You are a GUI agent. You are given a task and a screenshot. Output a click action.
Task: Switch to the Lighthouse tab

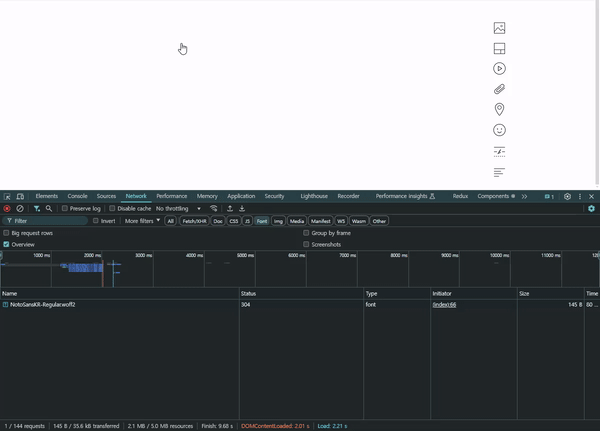314,196
